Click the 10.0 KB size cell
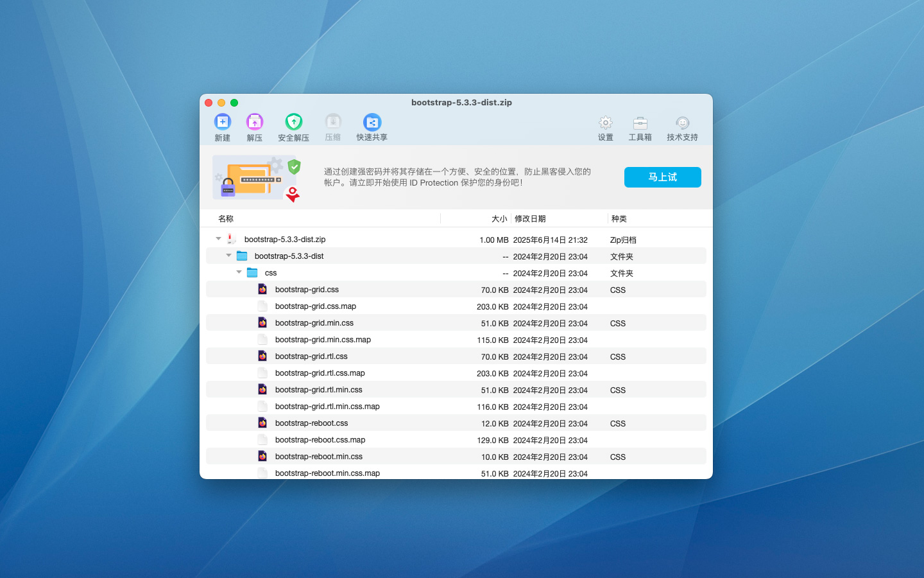 click(x=495, y=457)
